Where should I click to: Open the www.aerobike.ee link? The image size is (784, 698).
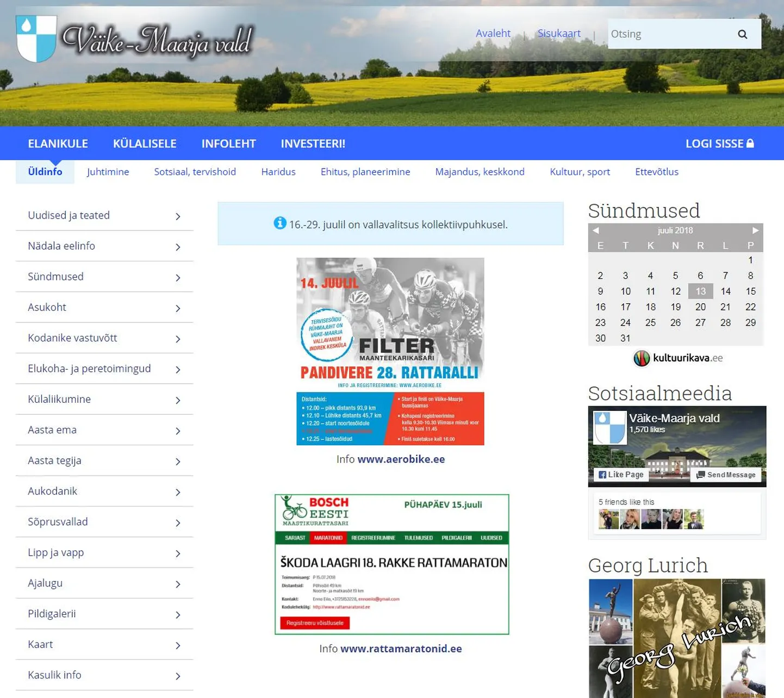pyautogui.click(x=401, y=459)
